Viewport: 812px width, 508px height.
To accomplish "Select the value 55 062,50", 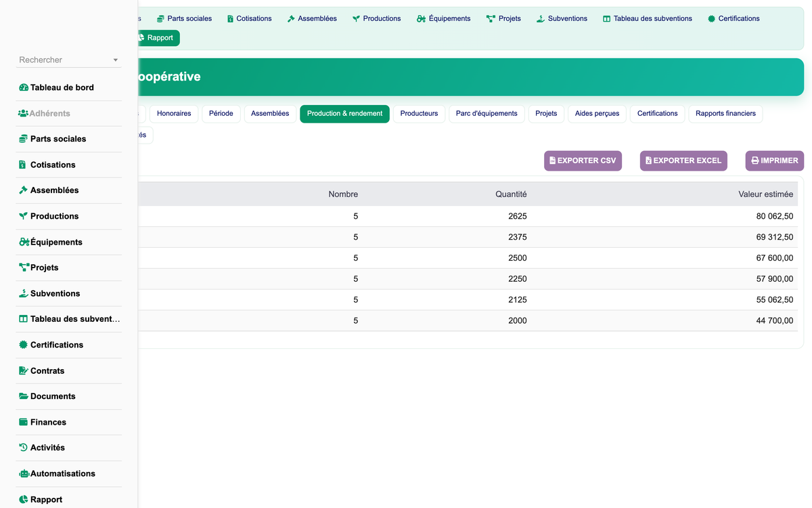I will pos(775,299).
